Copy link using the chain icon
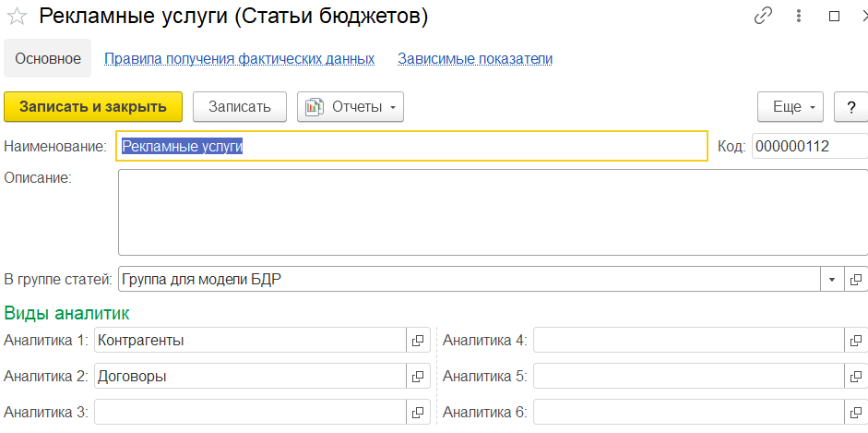The height and width of the screenshot is (433, 868). pyautogui.click(x=764, y=16)
